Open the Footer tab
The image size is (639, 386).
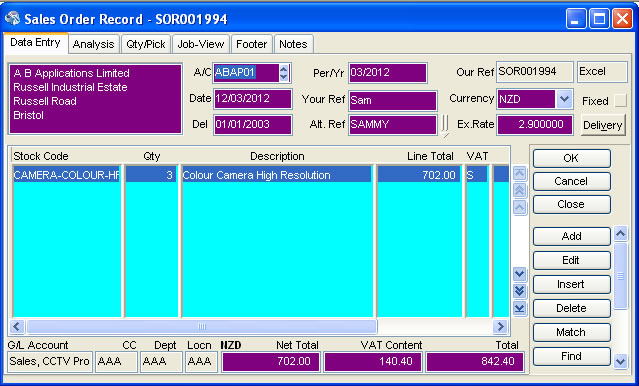(251, 44)
